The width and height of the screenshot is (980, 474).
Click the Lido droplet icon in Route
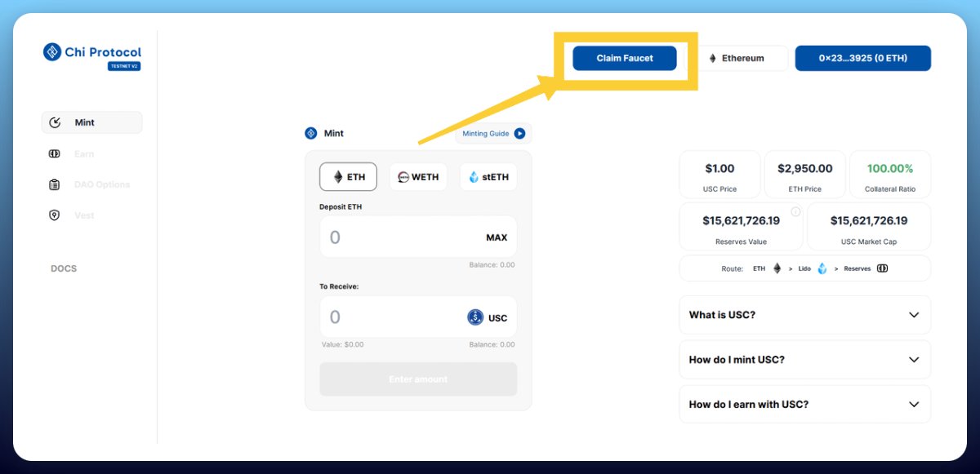click(822, 268)
